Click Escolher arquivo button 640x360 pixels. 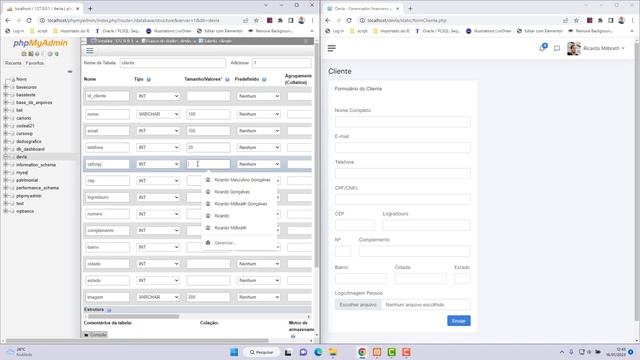pyautogui.click(x=358, y=305)
